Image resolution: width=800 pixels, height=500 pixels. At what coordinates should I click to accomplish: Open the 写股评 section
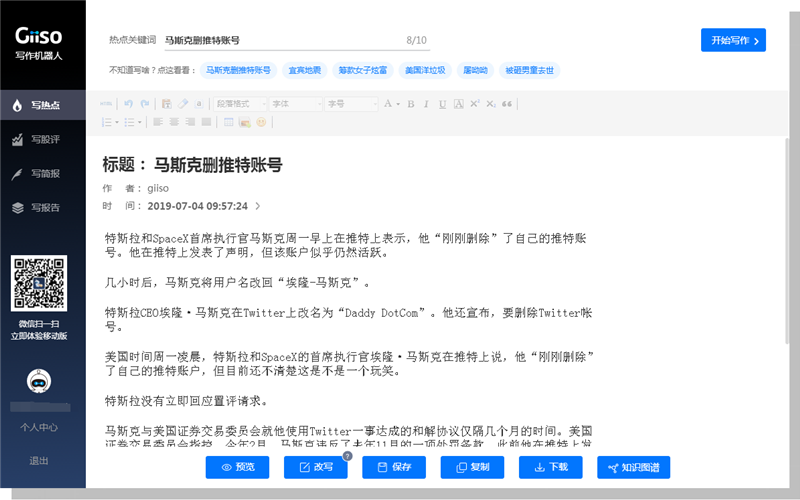point(43,139)
